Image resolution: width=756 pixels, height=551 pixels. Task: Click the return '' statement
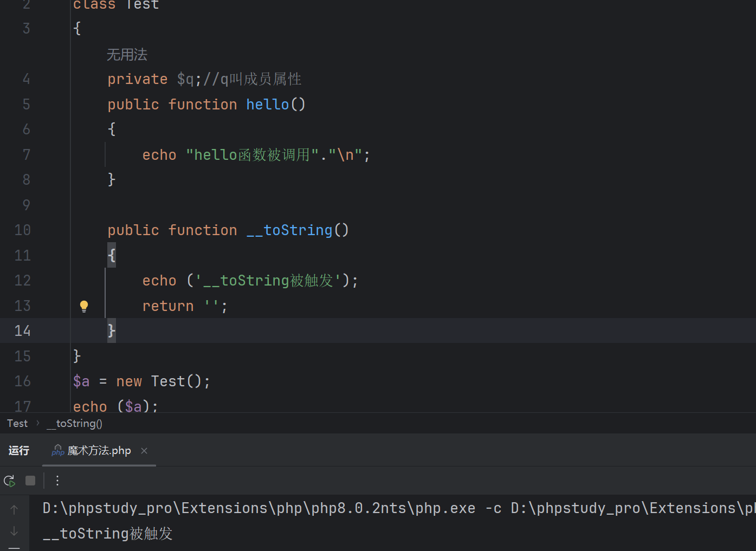click(x=185, y=306)
